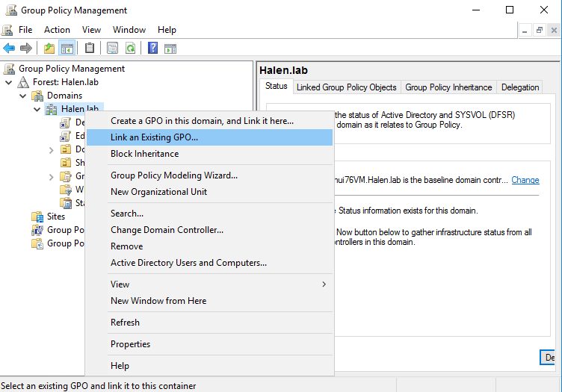Click the GPO link icon beside 'De'

point(65,122)
